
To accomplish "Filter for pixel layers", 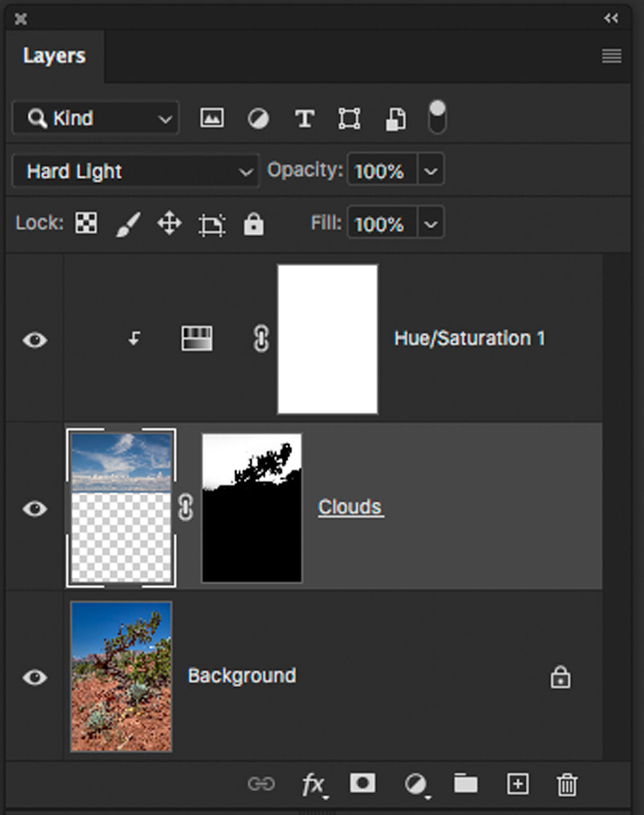I will coord(212,119).
